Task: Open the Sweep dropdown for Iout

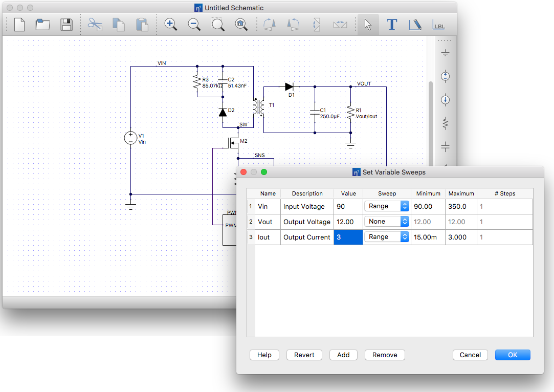Action: click(x=387, y=237)
